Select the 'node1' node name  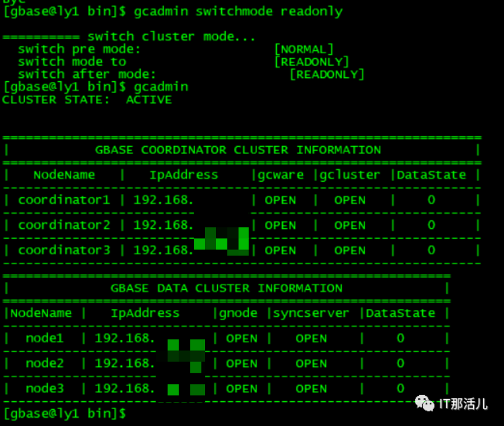coord(45,339)
